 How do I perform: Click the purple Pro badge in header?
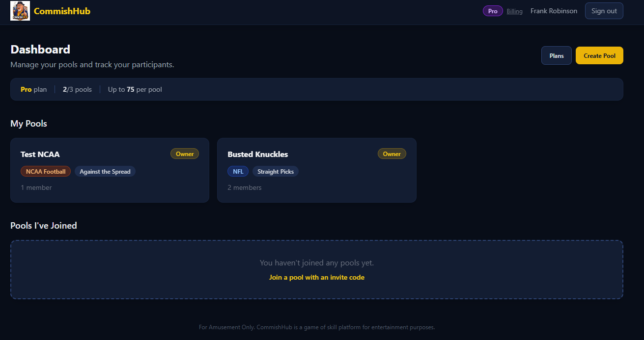coord(493,11)
